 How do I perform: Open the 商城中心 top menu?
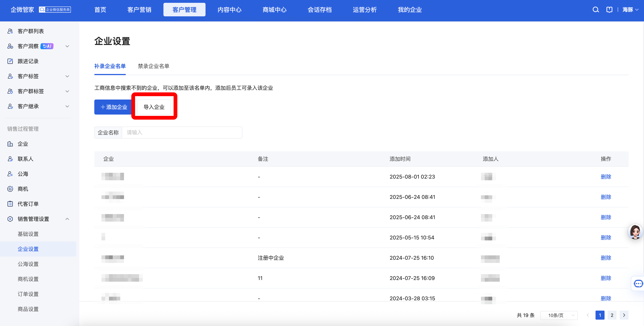coord(274,10)
